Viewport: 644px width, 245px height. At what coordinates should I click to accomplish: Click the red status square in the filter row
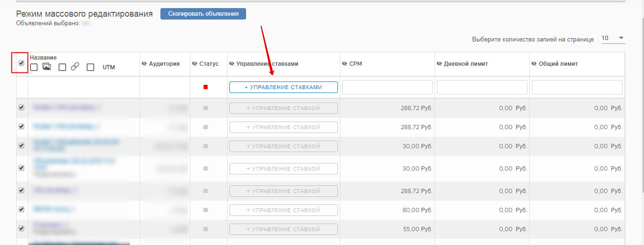[206, 87]
